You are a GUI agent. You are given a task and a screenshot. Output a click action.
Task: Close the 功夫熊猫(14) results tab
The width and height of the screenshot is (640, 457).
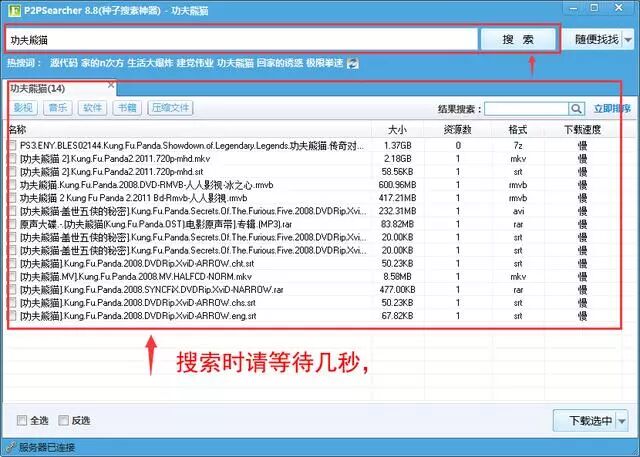pyautogui.click(x=111, y=85)
